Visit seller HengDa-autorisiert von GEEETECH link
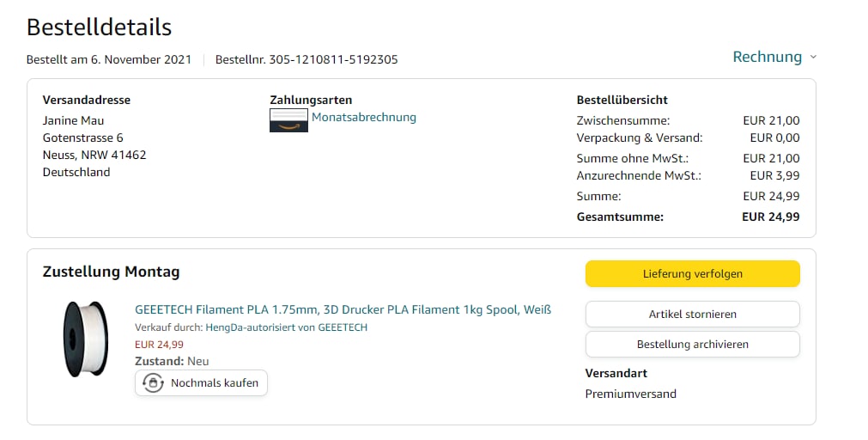868x440 pixels. (x=287, y=327)
